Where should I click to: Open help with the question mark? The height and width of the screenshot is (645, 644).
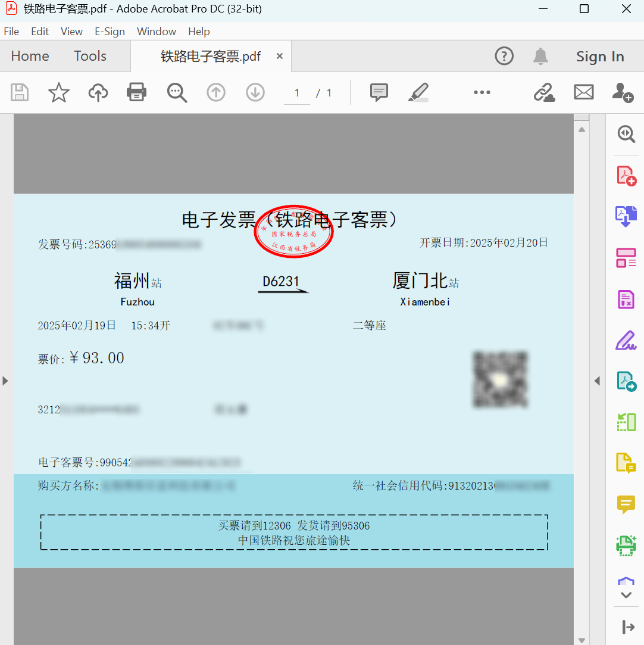504,56
